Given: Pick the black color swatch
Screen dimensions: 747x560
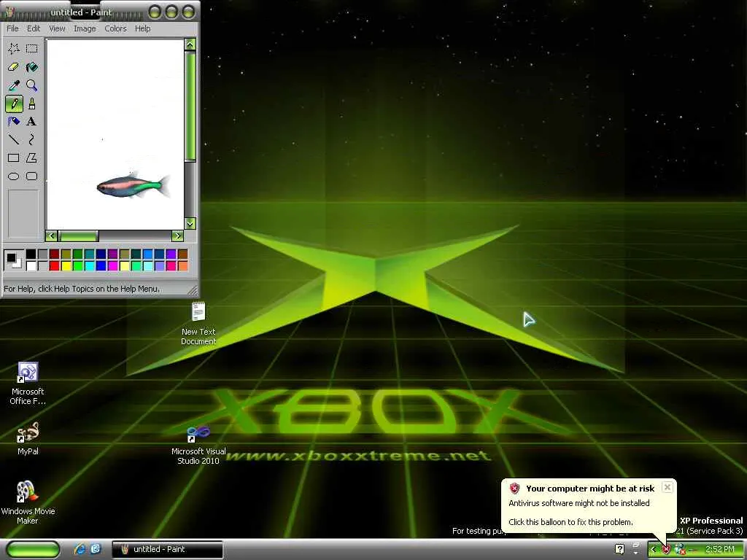Looking at the screenshot, I should coord(31,254).
